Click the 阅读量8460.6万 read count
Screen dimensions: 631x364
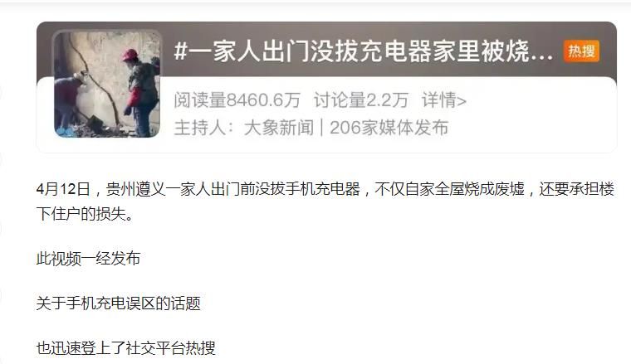pyautogui.click(x=237, y=100)
